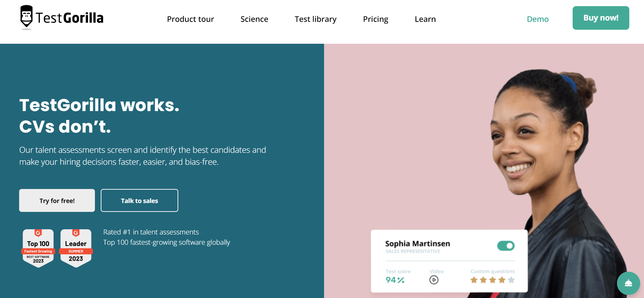The image size is (644, 298).
Task: Click the Talk to sales button
Action: 139,201
